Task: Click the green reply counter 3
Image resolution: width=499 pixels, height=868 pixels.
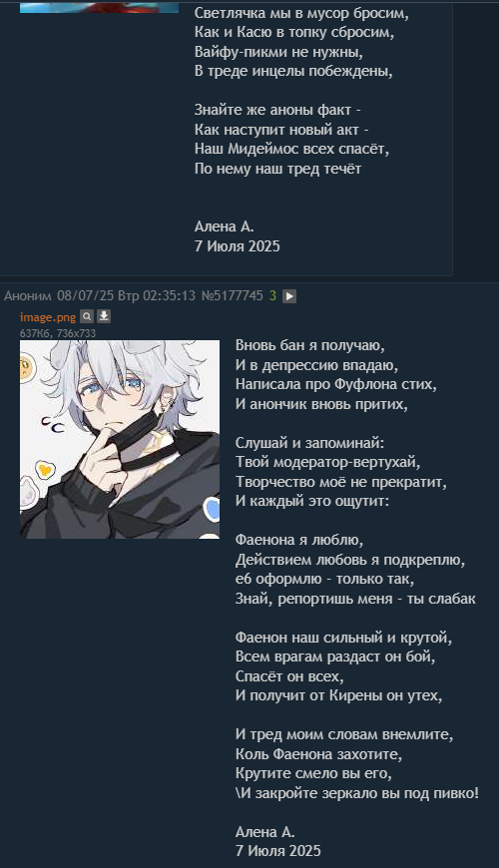Action: (x=272, y=295)
